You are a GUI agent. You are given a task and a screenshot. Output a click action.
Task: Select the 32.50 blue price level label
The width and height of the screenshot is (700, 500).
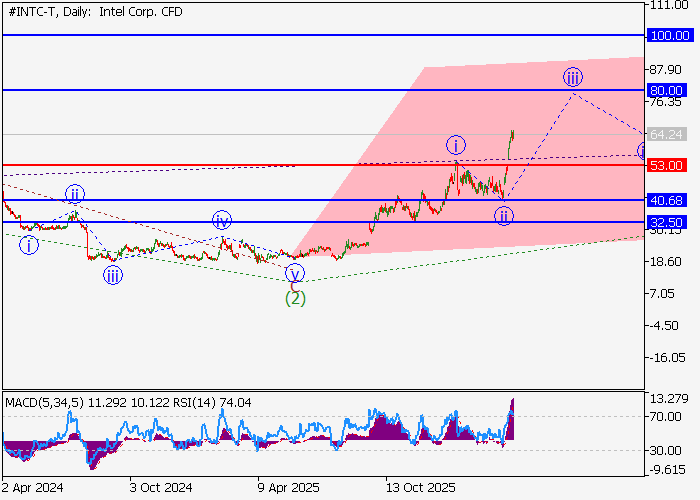[x=666, y=222]
